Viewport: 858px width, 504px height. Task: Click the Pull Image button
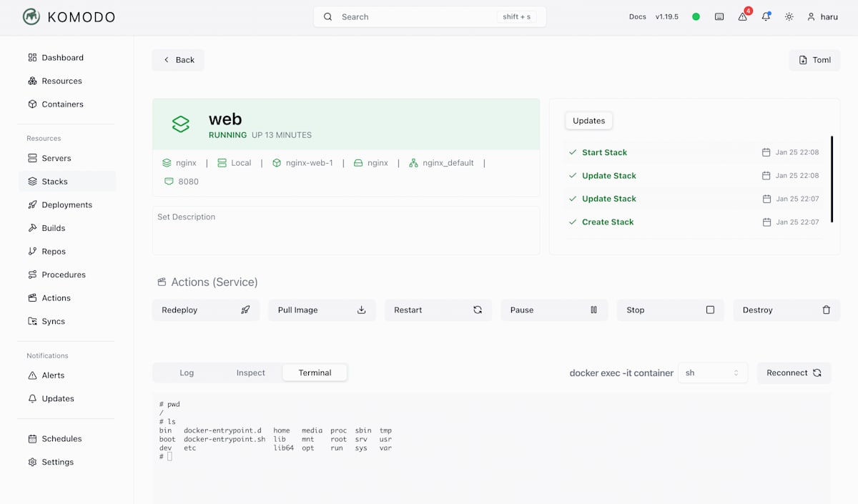(x=322, y=310)
